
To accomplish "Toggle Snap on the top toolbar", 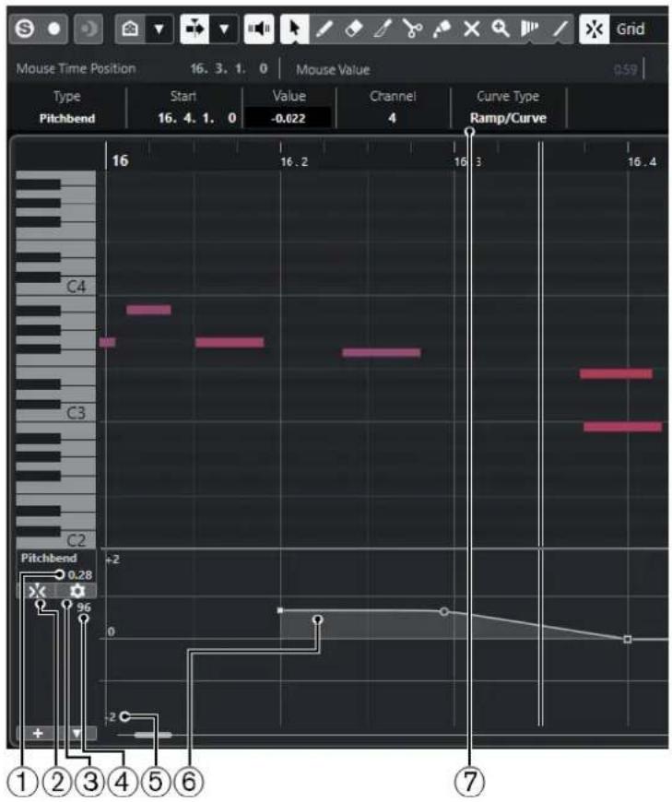I will point(595,29).
